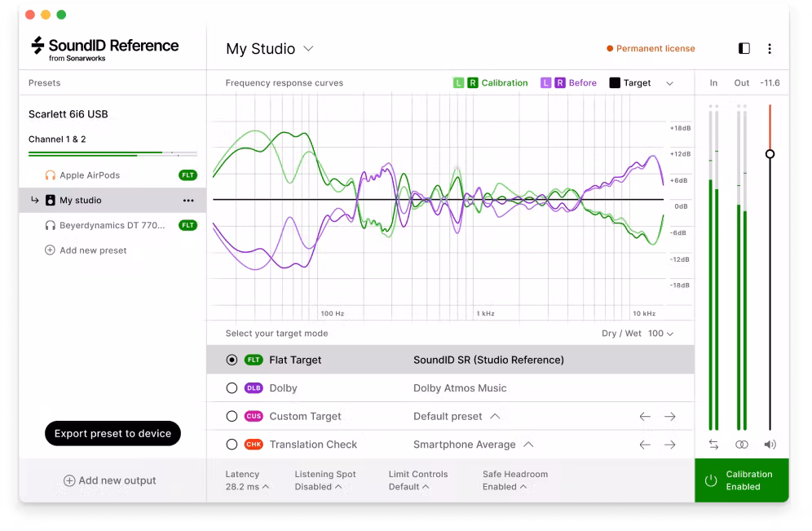The height and width of the screenshot is (531, 812).
Task: Go to next Translation Check profile arrow
Action: pyautogui.click(x=669, y=445)
